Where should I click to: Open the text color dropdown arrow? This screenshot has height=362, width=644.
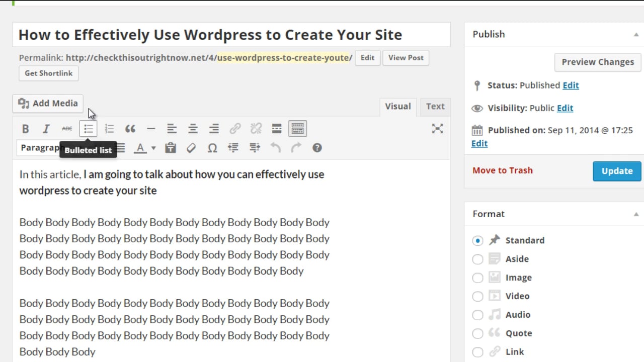coord(154,148)
